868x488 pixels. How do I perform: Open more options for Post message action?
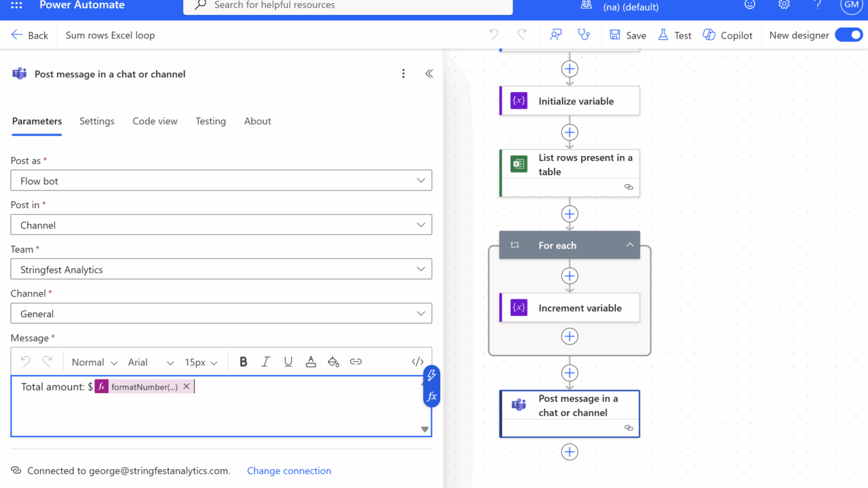point(403,74)
